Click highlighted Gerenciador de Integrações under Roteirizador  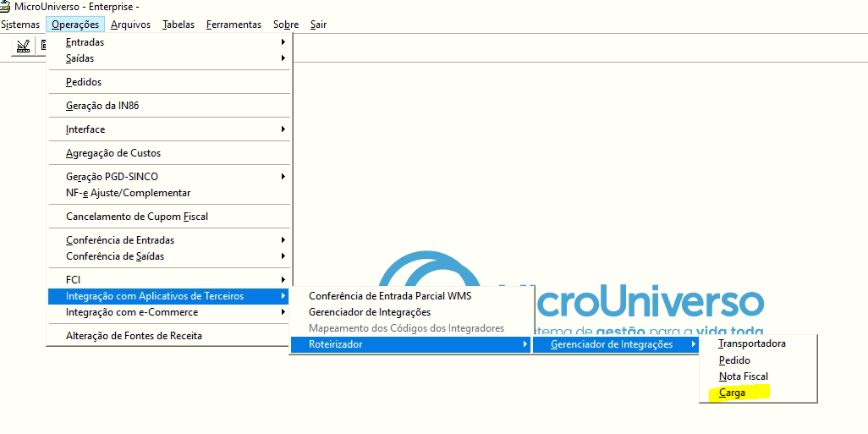616,344
